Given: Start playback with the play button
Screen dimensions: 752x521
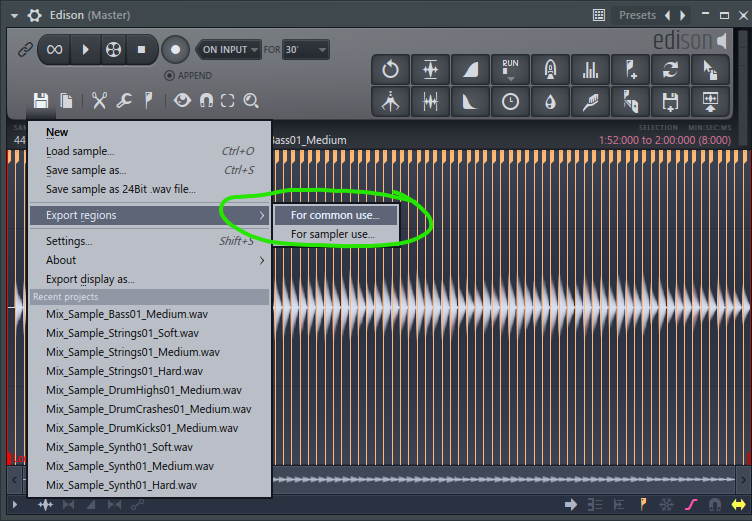Looking at the screenshot, I should coord(85,49).
